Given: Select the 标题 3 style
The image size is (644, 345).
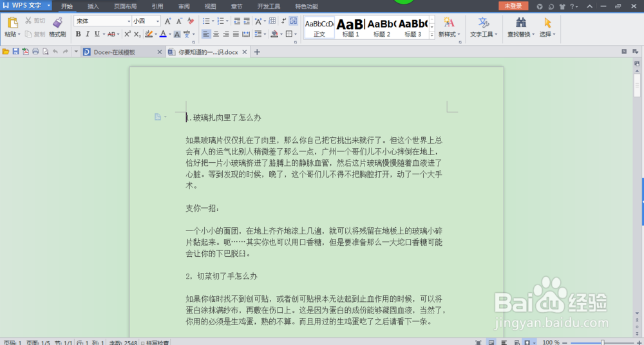Looking at the screenshot, I should (413, 28).
